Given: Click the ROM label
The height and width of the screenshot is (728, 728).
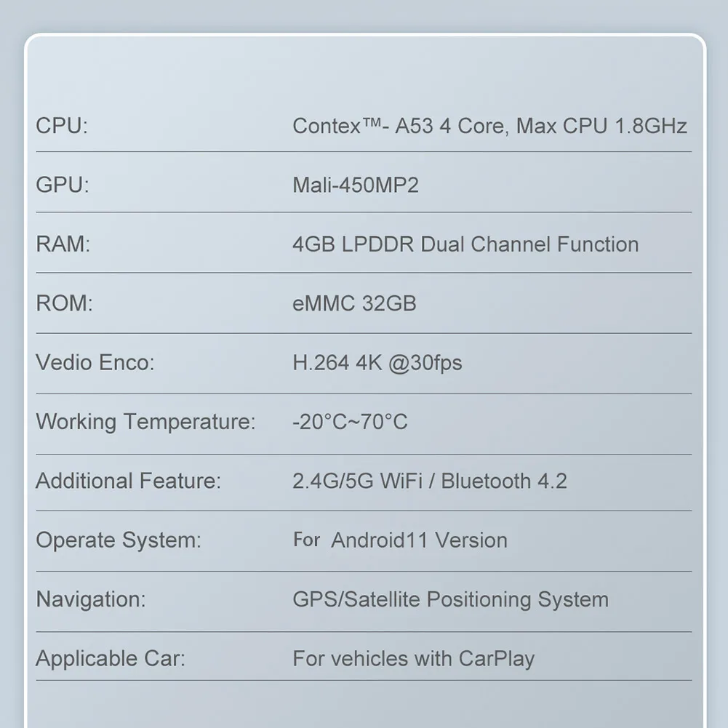Looking at the screenshot, I should click(x=65, y=303).
